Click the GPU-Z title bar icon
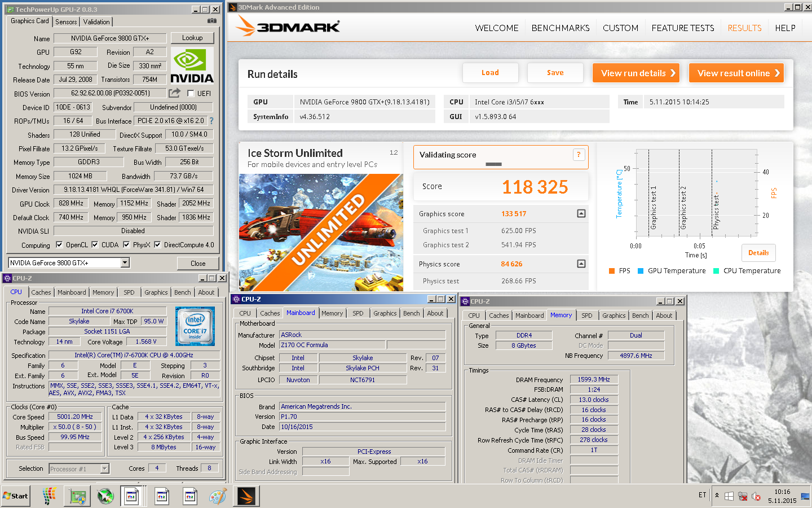Screen dimensions: 812x508 click(11, 10)
